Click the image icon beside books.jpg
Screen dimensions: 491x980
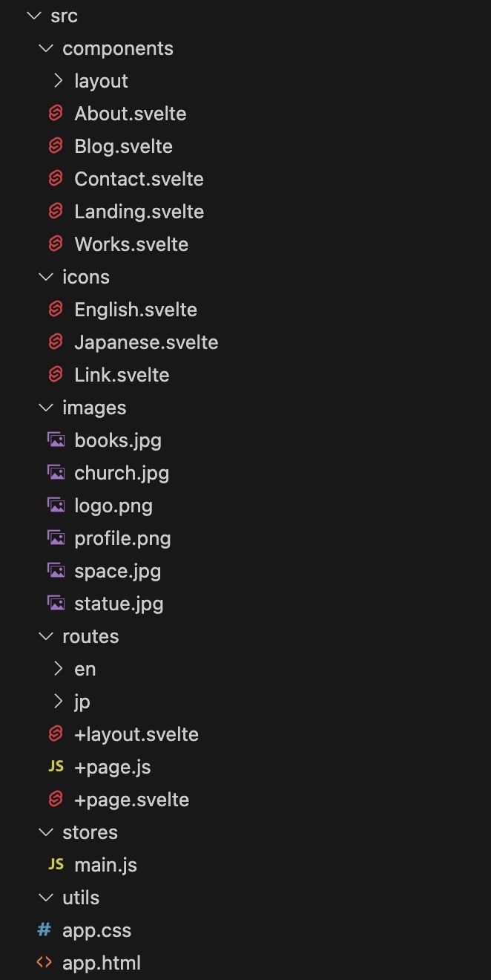56,440
